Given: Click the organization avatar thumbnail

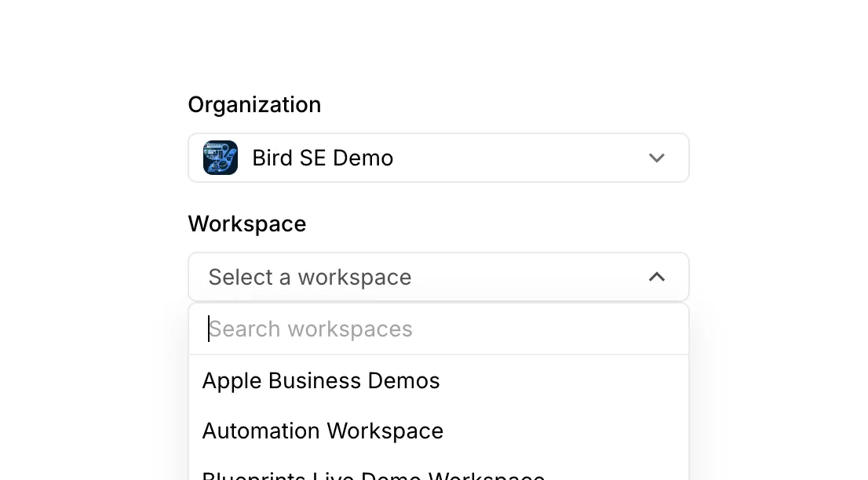Looking at the screenshot, I should tap(221, 158).
